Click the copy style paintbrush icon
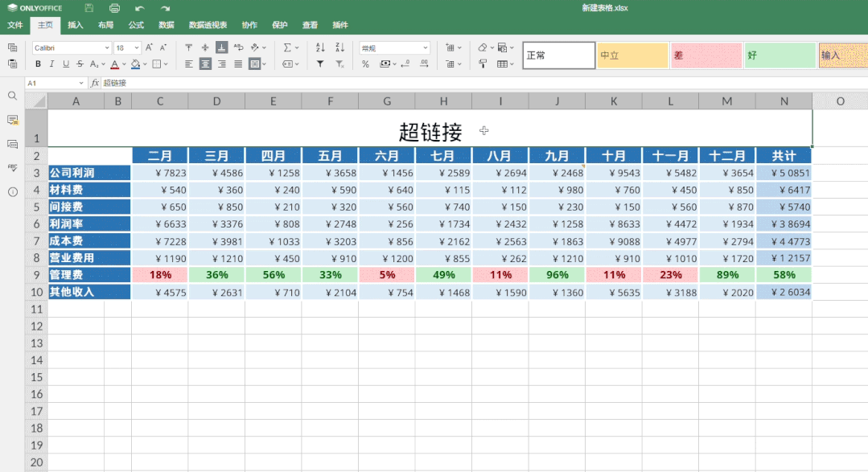 pos(483,64)
